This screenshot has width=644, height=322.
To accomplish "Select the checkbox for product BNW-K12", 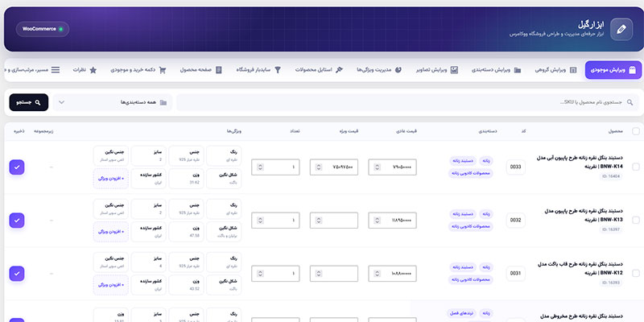I will click(636, 273).
